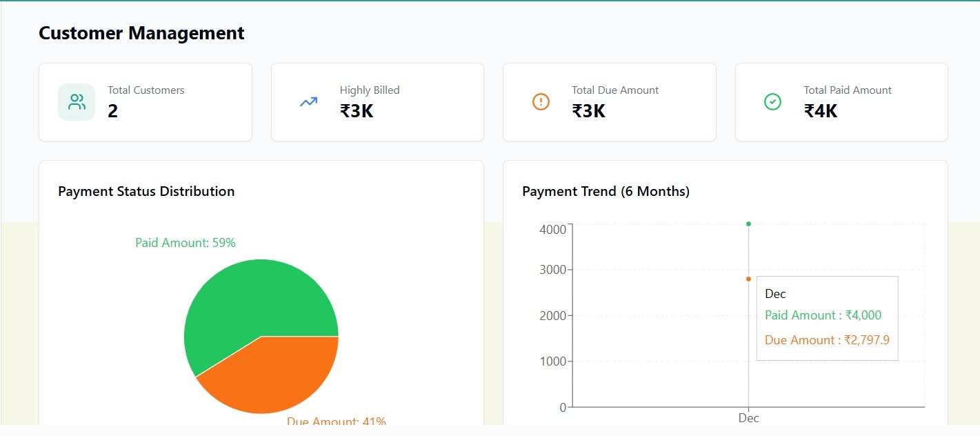
Task: Click the tooltip's Paid Amount ₹4,000 line
Action: [823, 315]
